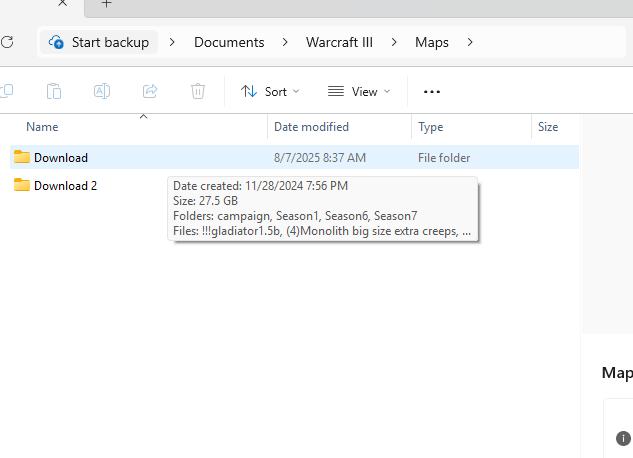Expand chevron after Start backup
The width and height of the screenshot is (633, 458).
172,42
